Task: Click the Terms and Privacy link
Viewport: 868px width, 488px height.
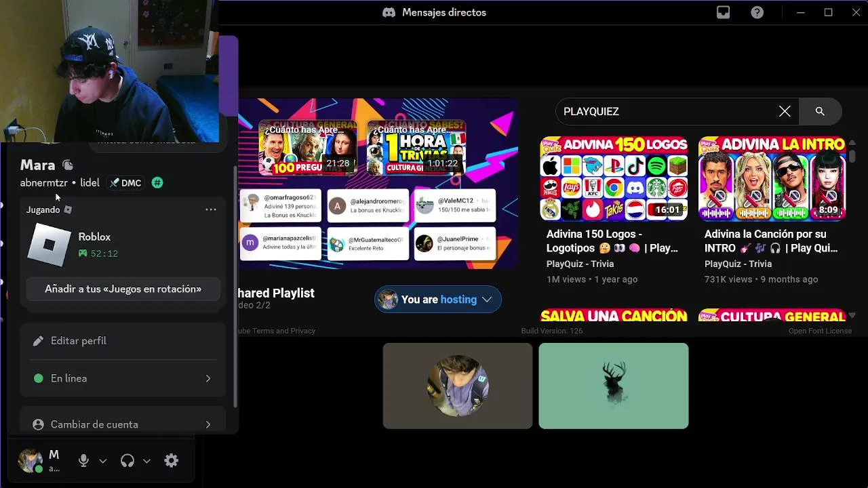Action: (277, 331)
